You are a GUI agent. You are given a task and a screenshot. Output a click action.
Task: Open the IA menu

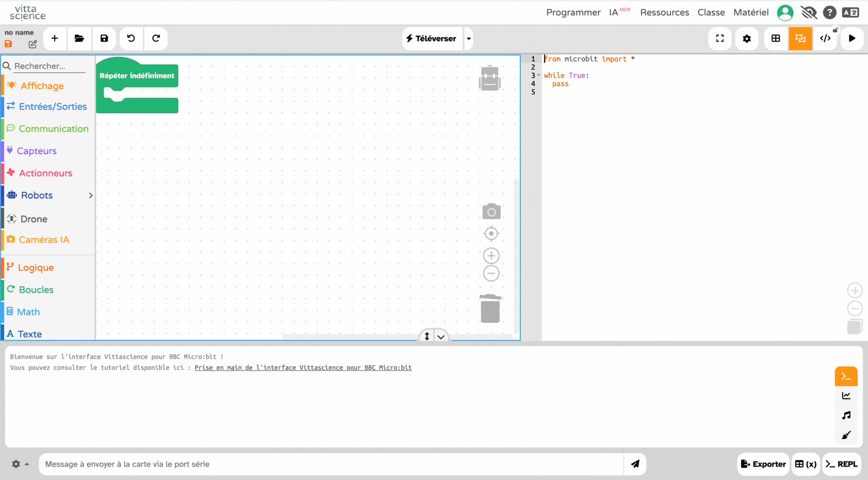619,13
